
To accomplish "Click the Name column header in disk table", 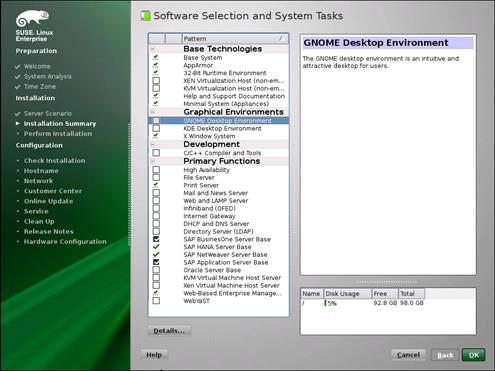I will point(312,294).
